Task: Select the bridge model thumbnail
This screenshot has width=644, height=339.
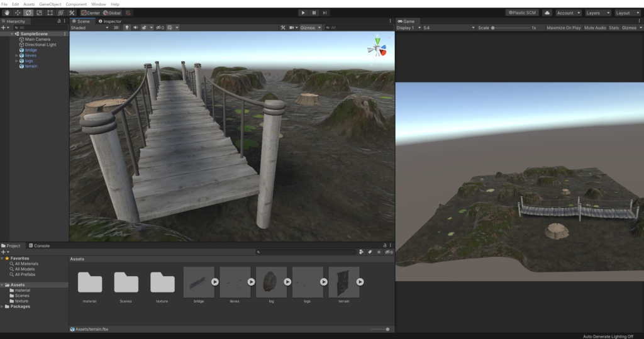Action: point(199,282)
